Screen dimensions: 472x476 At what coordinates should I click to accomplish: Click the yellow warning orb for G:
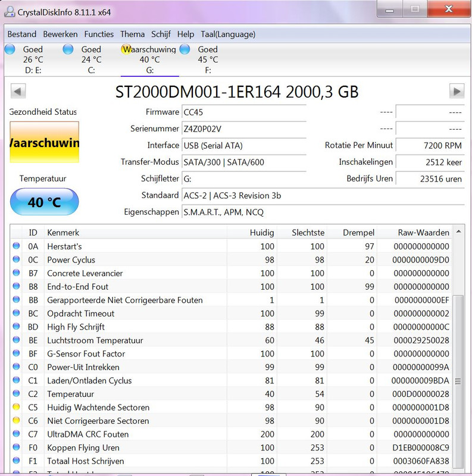pos(126,49)
